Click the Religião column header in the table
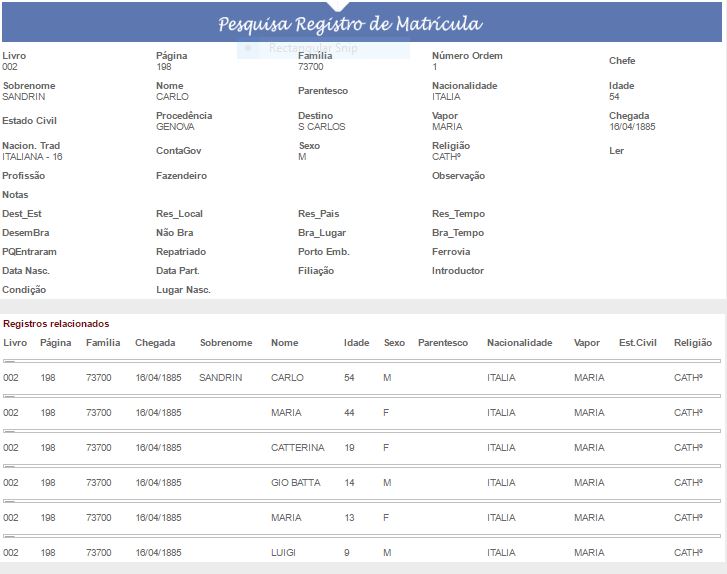Viewport: 727px width, 574px height. [x=692, y=343]
